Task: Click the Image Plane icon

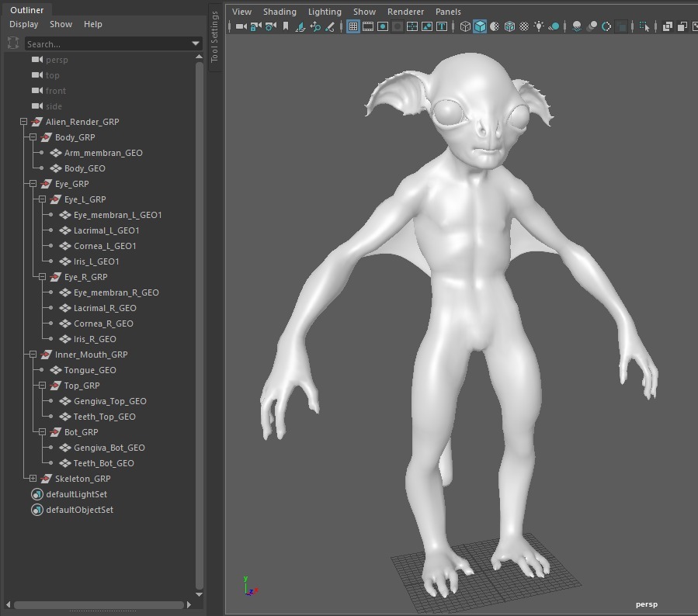Action: [x=300, y=26]
